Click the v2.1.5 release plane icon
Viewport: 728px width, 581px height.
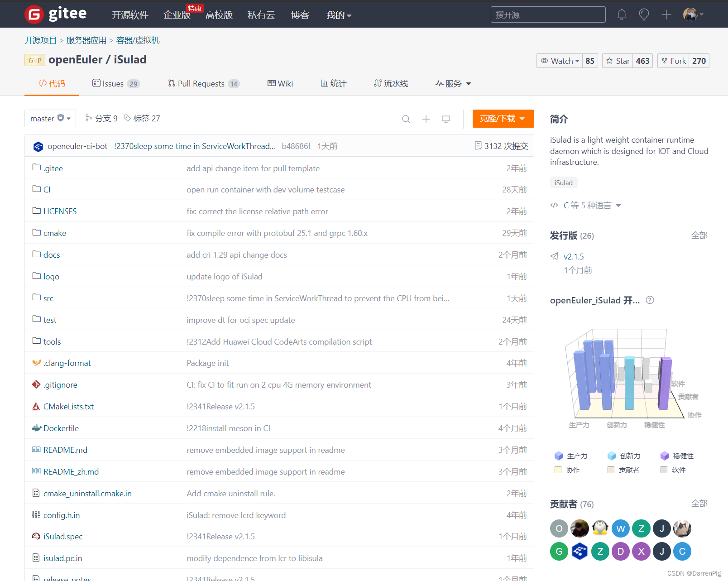pyautogui.click(x=554, y=256)
